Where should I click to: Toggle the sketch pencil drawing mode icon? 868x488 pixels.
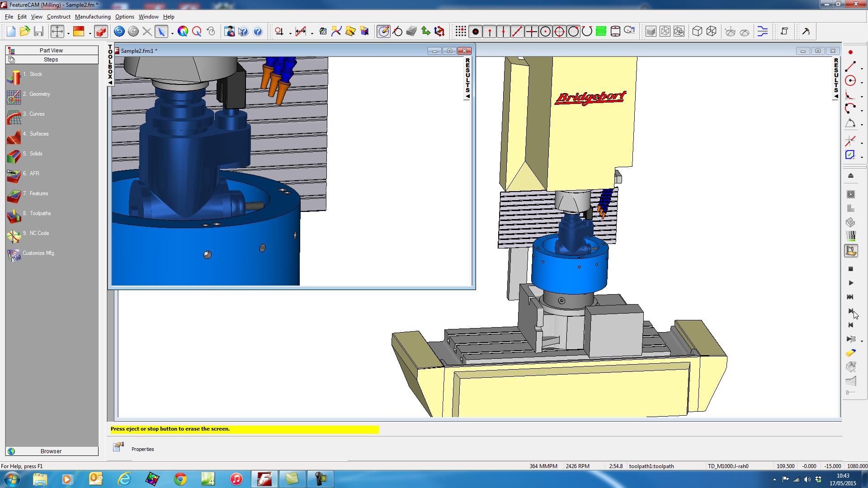[383, 32]
